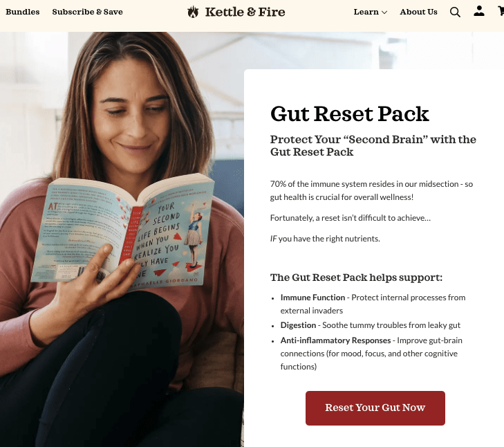The width and height of the screenshot is (504, 447).
Task: Click the Gut Reset Pack heading
Action: click(x=349, y=114)
